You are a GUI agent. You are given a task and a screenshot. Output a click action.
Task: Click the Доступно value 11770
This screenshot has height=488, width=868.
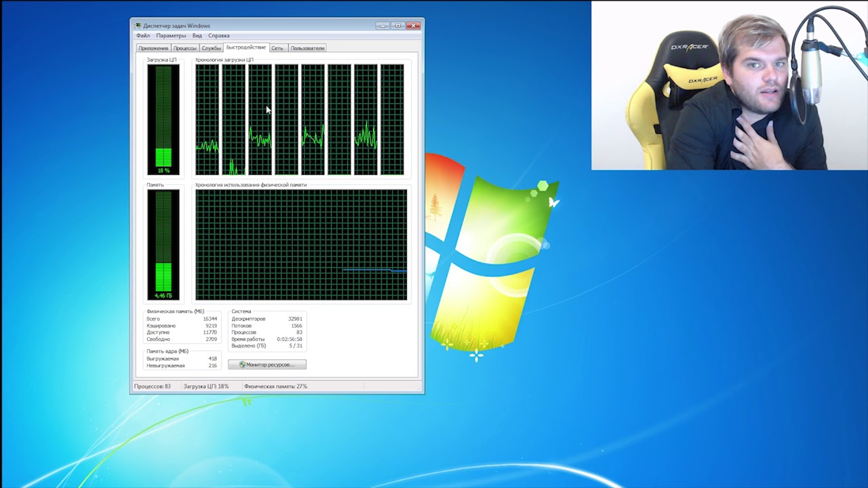(210, 332)
